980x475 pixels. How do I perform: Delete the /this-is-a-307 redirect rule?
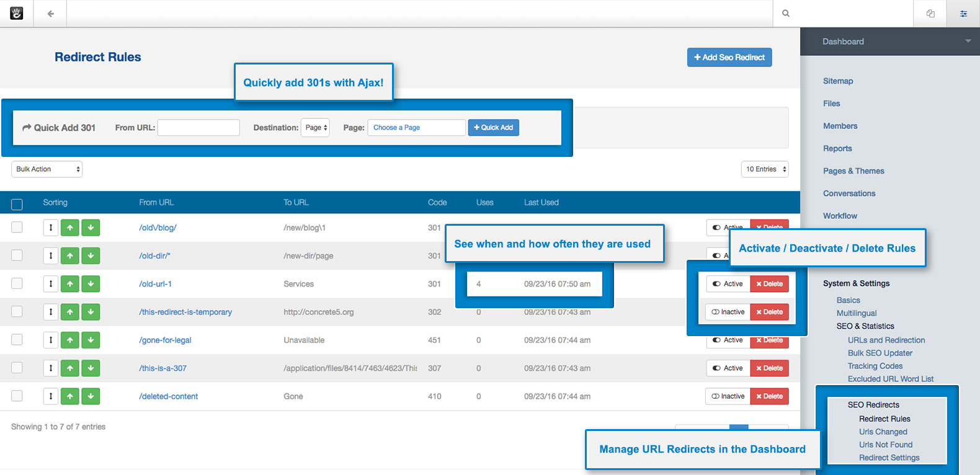770,368
